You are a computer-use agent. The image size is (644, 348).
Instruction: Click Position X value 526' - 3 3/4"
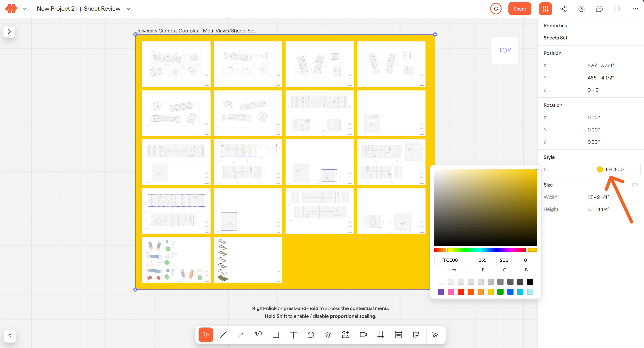click(601, 66)
